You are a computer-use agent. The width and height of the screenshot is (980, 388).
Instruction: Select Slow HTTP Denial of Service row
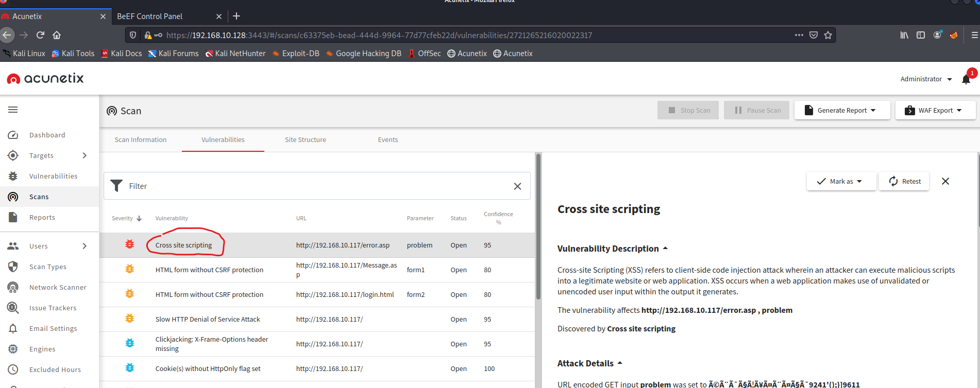click(x=317, y=319)
